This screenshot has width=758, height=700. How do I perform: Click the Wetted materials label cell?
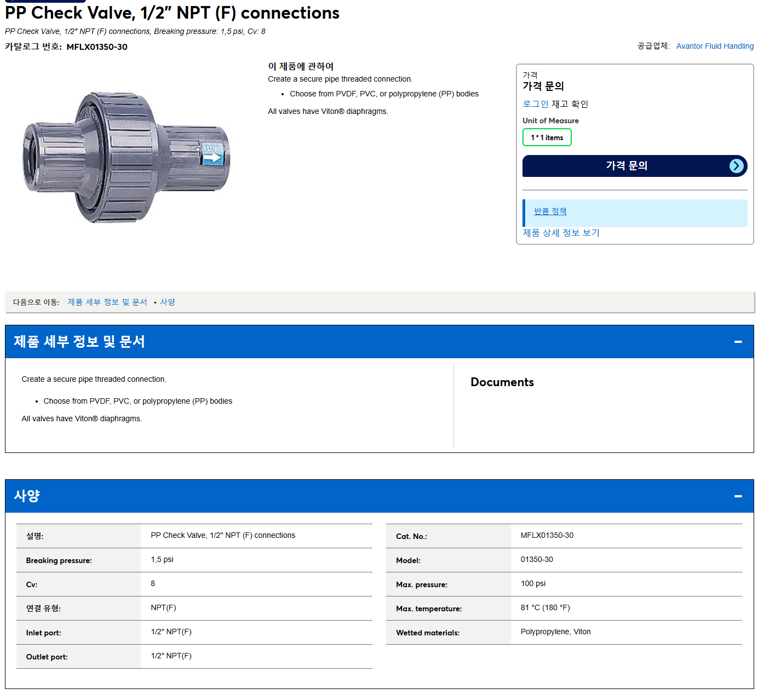(449, 633)
